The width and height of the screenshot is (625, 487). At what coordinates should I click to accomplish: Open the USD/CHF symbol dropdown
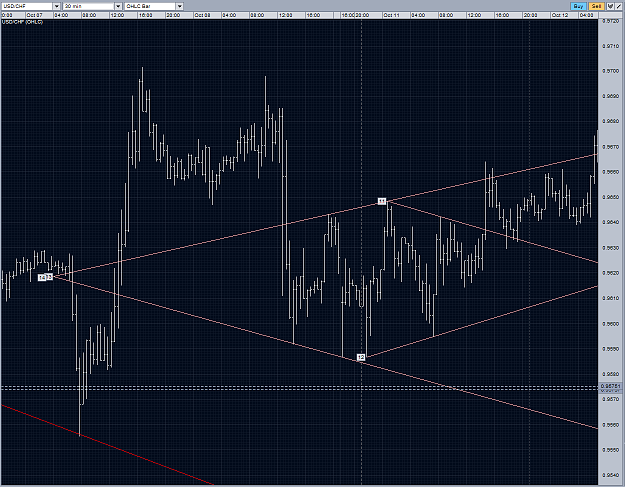coord(56,6)
